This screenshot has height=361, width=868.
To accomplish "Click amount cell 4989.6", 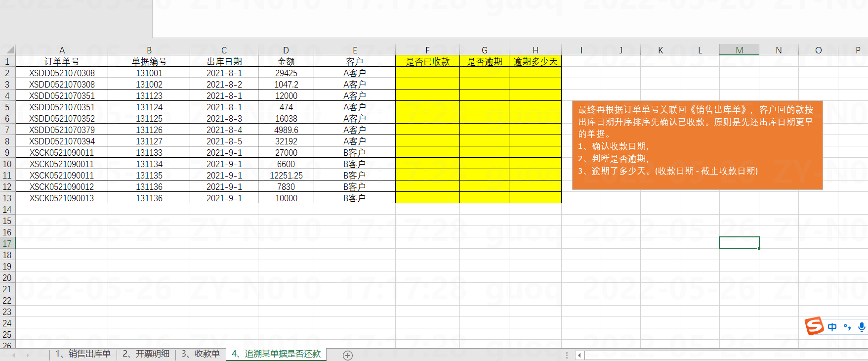I will click(286, 130).
